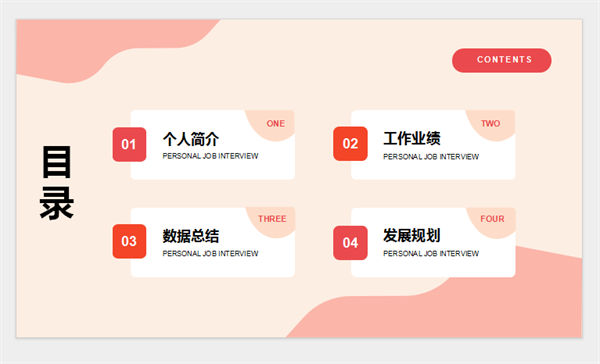The image size is (600, 364).
Task: Select the 01 number badge
Action: coord(129,144)
